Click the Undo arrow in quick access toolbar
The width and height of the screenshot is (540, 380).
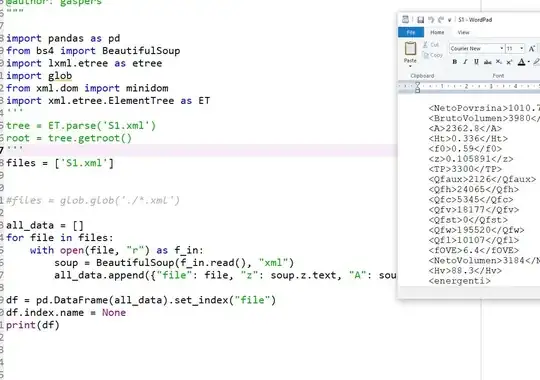click(x=431, y=20)
